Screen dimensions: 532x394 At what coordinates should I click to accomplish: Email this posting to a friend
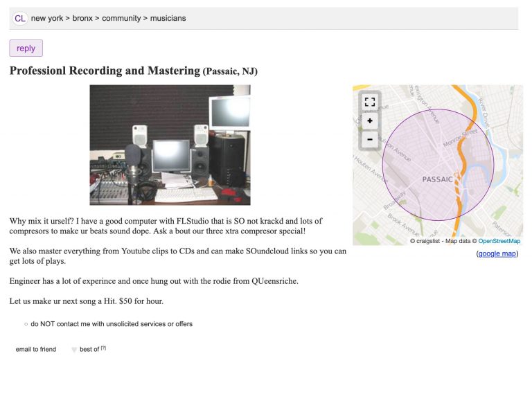tap(35, 349)
